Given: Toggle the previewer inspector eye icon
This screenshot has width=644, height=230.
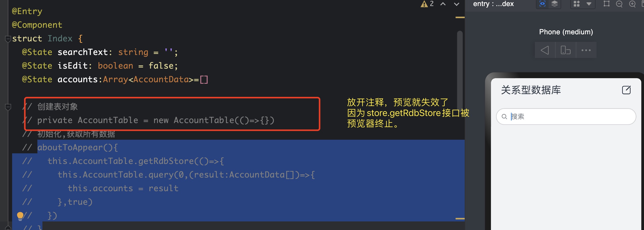Looking at the screenshot, I should 542,4.
